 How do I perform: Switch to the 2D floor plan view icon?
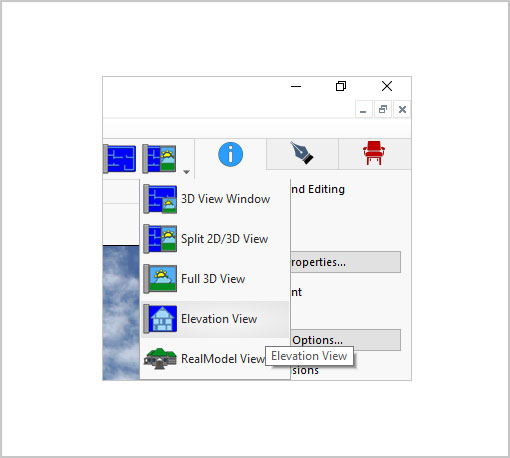tap(120, 159)
